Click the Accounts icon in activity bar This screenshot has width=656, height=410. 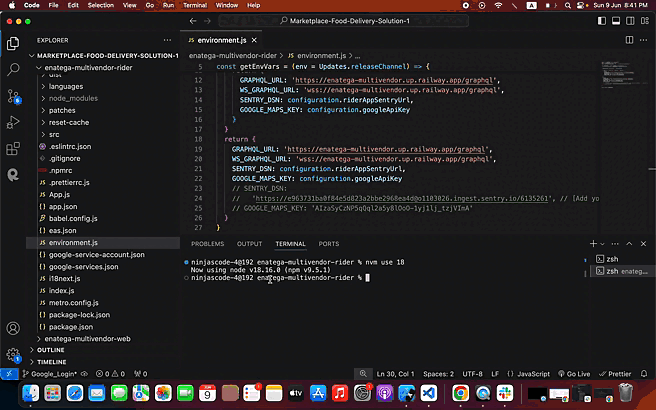tap(13, 328)
